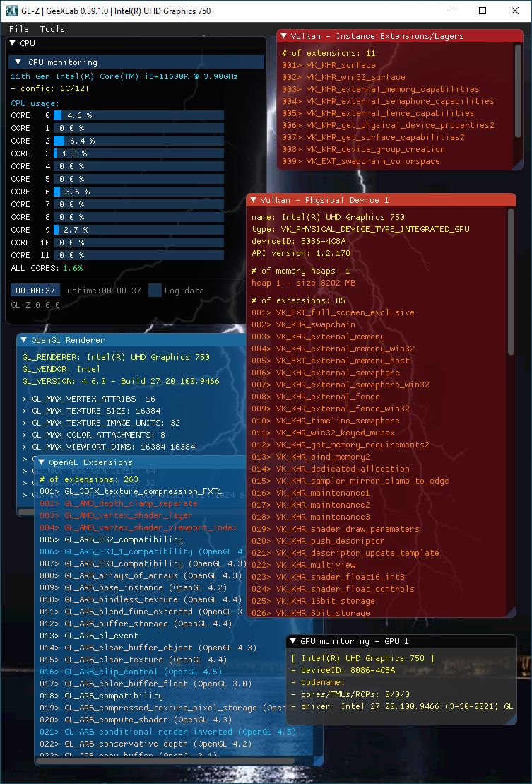Click VK_KHR_device_group_creation entry

363,149
